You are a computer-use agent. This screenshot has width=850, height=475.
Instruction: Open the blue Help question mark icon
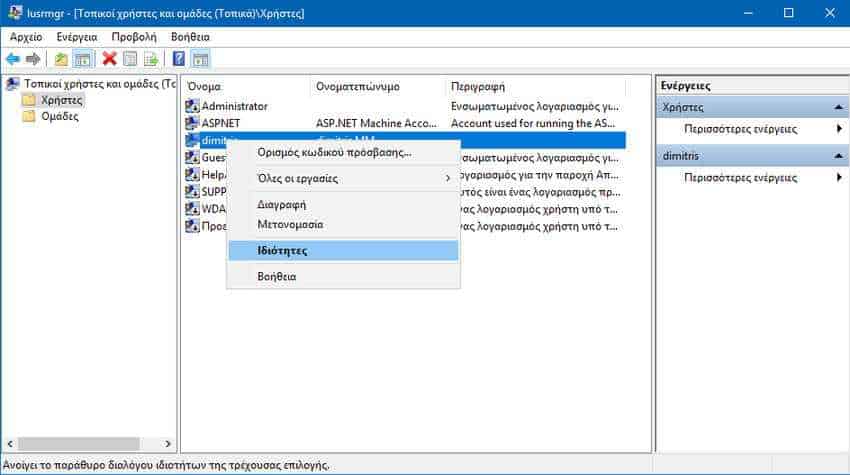(x=179, y=59)
